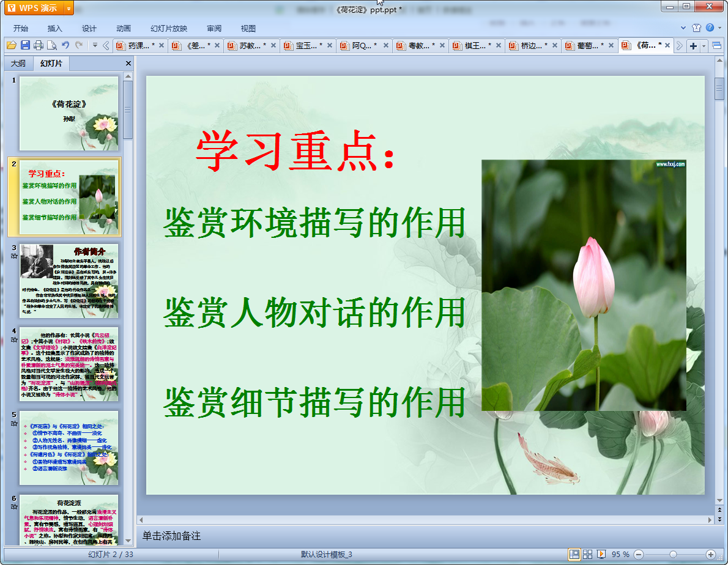This screenshot has height=565, width=728.
Task: Expand dropdown arrow next to Help icon
Action: click(x=719, y=28)
